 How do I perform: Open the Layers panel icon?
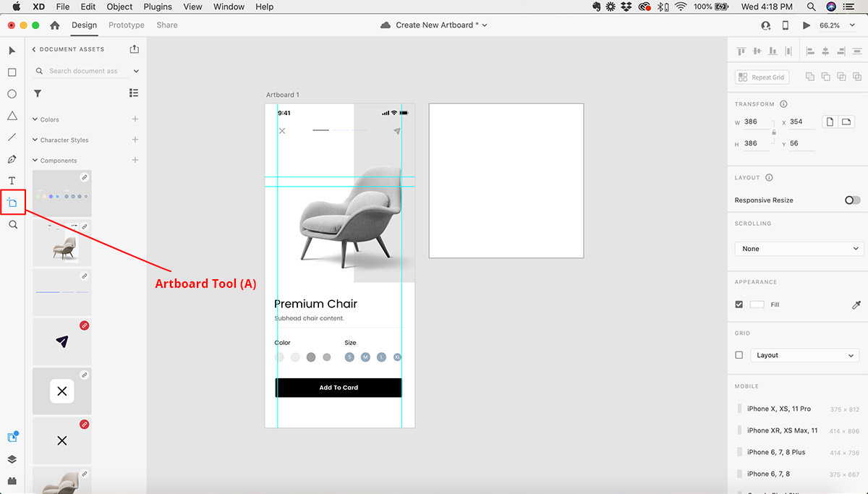(x=12, y=459)
